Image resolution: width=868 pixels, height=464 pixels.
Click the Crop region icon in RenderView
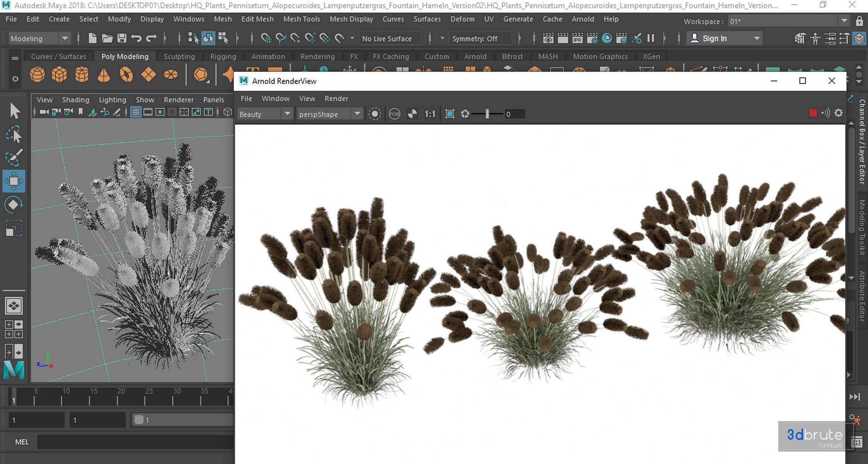pyautogui.click(x=449, y=114)
